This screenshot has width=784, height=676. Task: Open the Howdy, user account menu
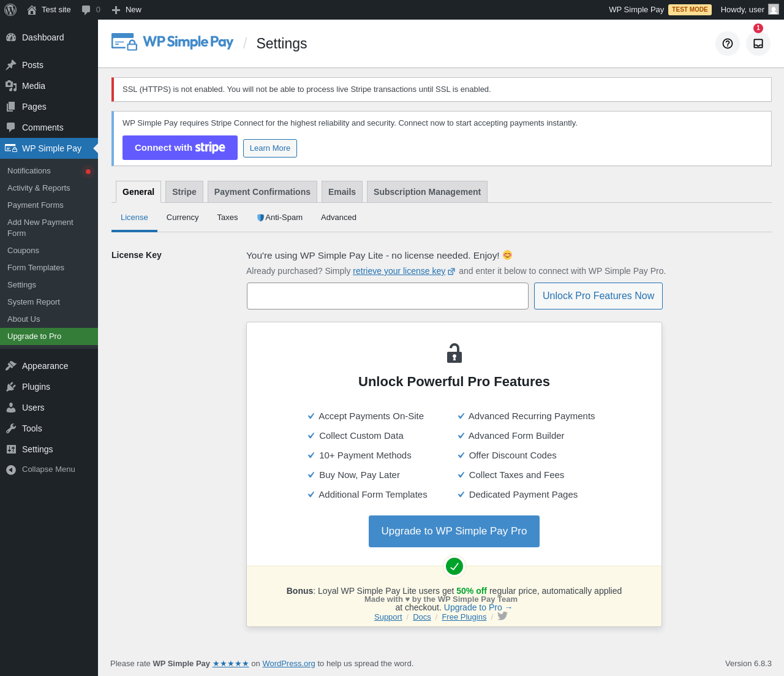tap(749, 10)
